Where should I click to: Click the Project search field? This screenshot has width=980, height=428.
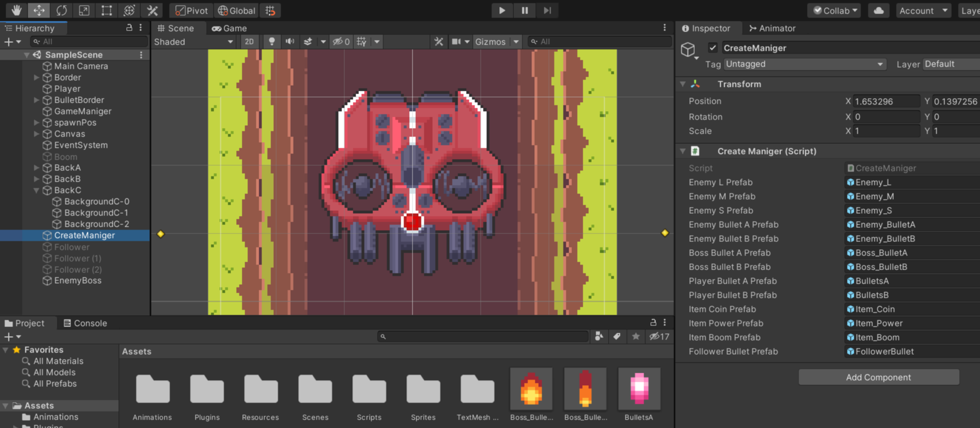click(x=484, y=337)
